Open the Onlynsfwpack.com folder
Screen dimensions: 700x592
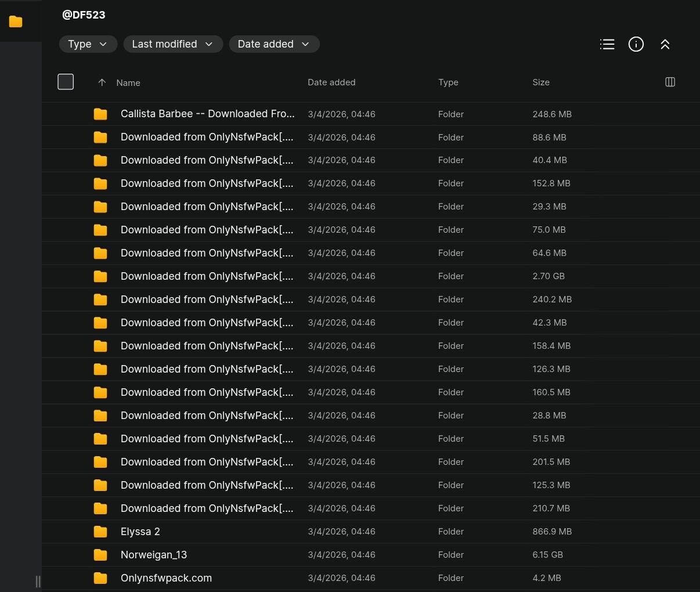click(166, 578)
